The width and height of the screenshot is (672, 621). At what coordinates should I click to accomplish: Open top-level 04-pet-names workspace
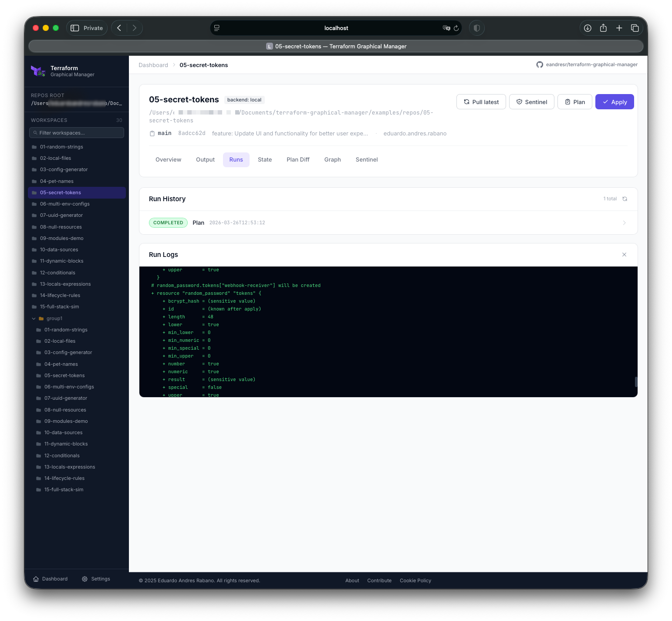[x=77, y=182]
